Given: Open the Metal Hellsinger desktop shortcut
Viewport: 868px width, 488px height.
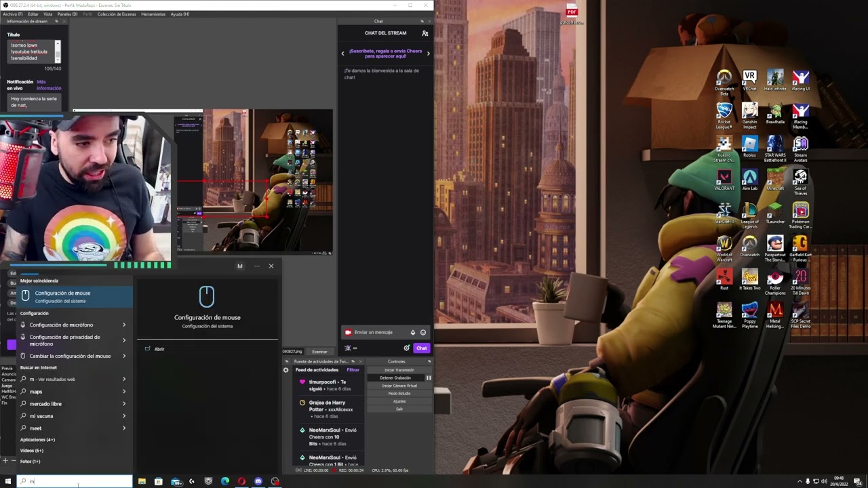Looking at the screenshot, I should click(775, 314).
